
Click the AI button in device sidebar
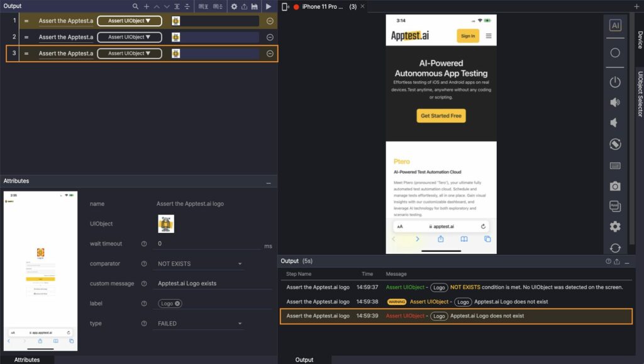[615, 25]
